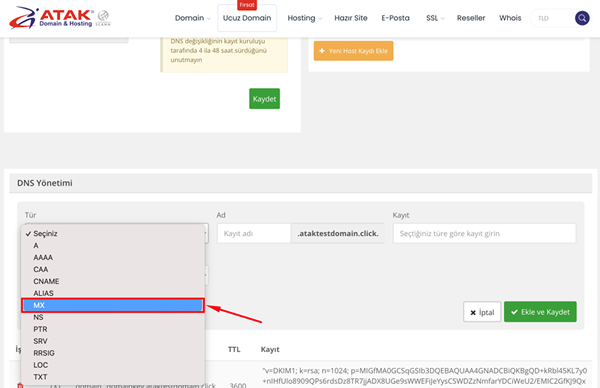This screenshot has width=600, height=388.
Task: Choose the NS record type
Action: (x=113, y=317)
